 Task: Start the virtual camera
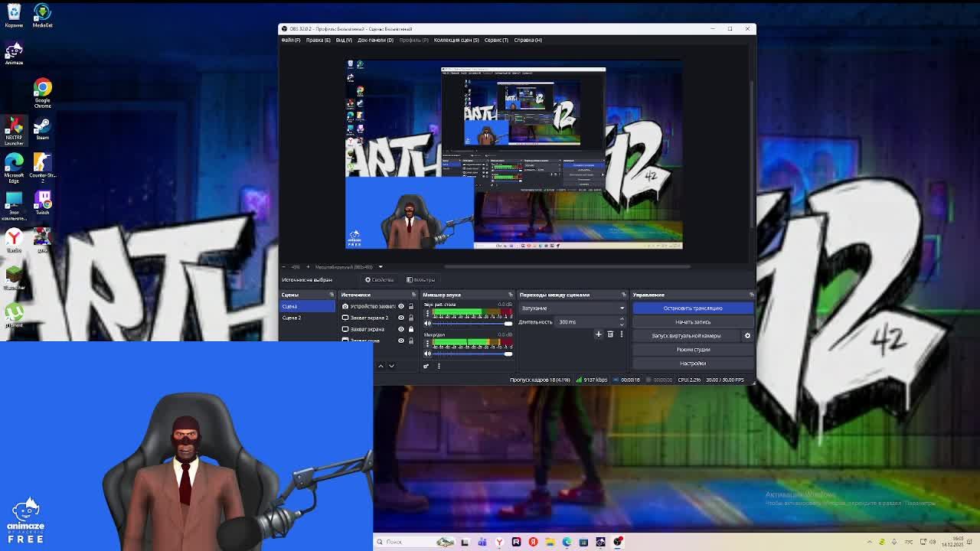click(686, 336)
